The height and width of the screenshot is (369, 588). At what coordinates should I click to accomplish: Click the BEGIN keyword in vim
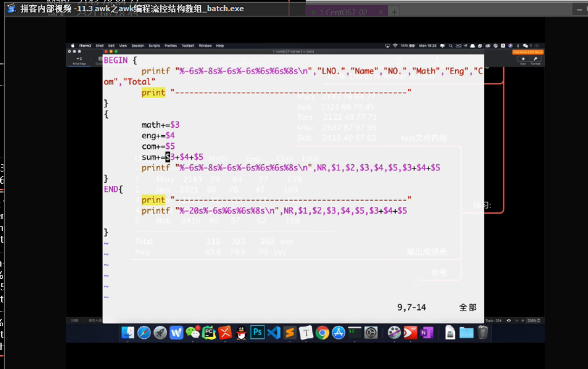[115, 60]
